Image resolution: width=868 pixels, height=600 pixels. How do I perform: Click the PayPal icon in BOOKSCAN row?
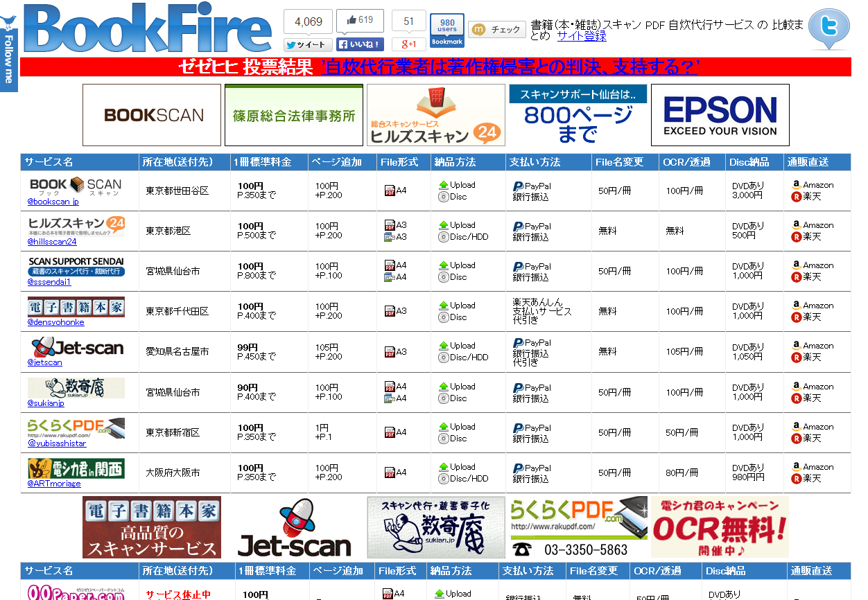[518, 186]
